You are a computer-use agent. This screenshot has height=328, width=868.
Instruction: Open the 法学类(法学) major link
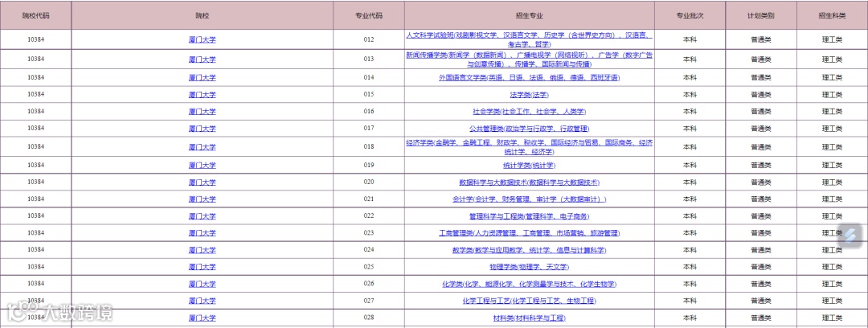(x=529, y=95)
